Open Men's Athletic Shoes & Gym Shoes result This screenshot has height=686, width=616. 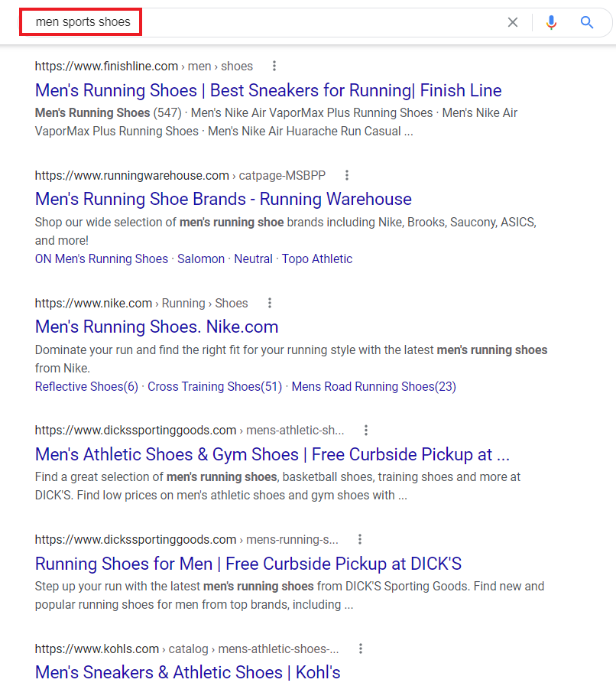coord(272,454)
